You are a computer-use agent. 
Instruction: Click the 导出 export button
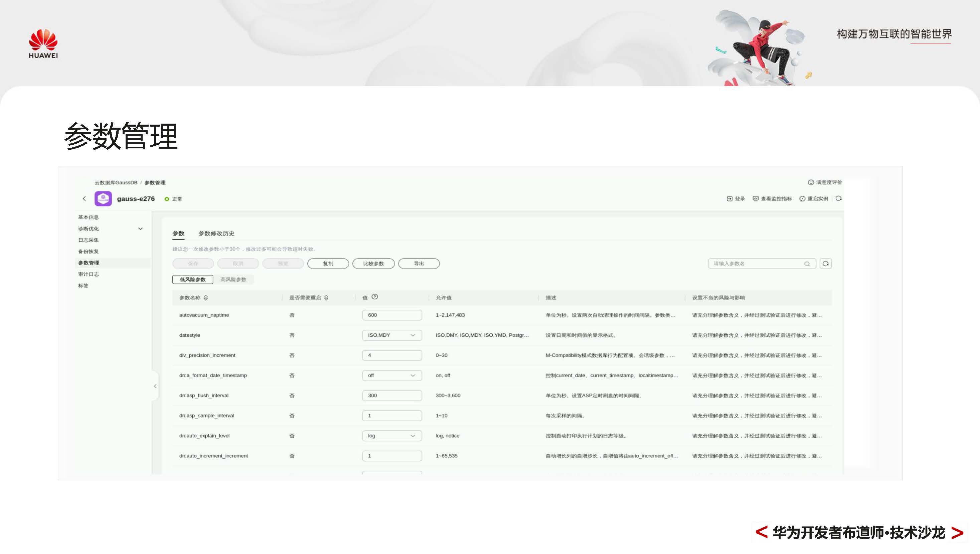tap(419, 263)
